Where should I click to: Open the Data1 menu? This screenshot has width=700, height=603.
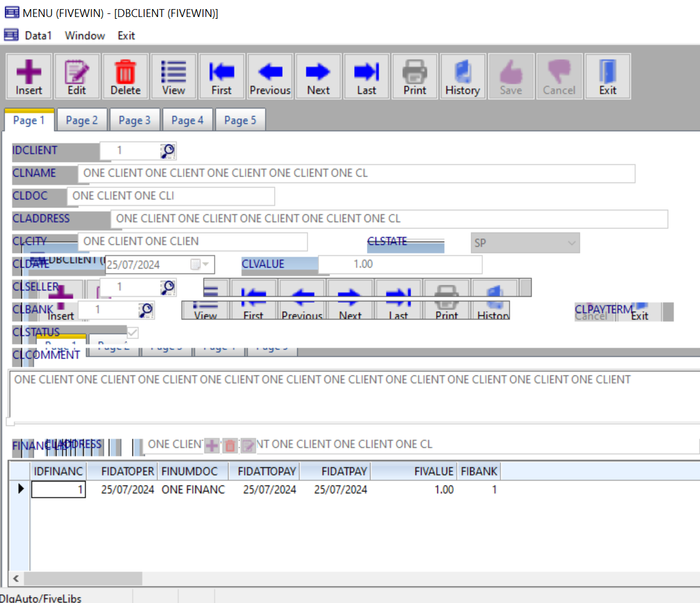tap(38, 36)
